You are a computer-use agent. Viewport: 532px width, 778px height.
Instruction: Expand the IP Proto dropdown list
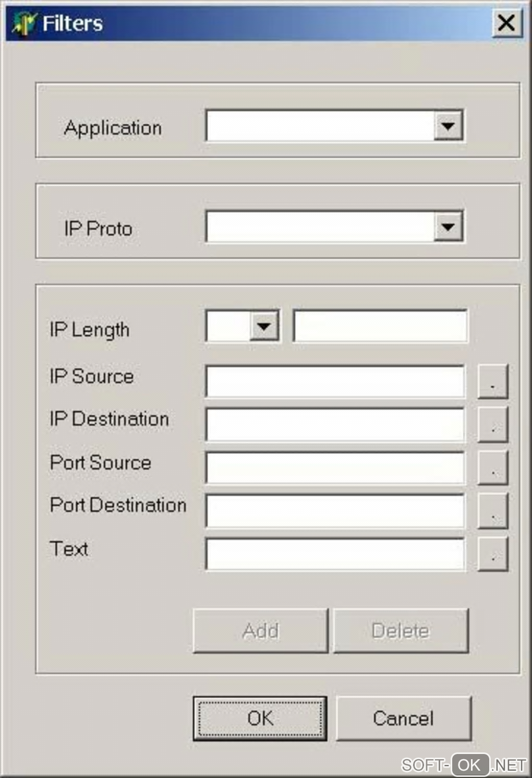pos(448,226)
